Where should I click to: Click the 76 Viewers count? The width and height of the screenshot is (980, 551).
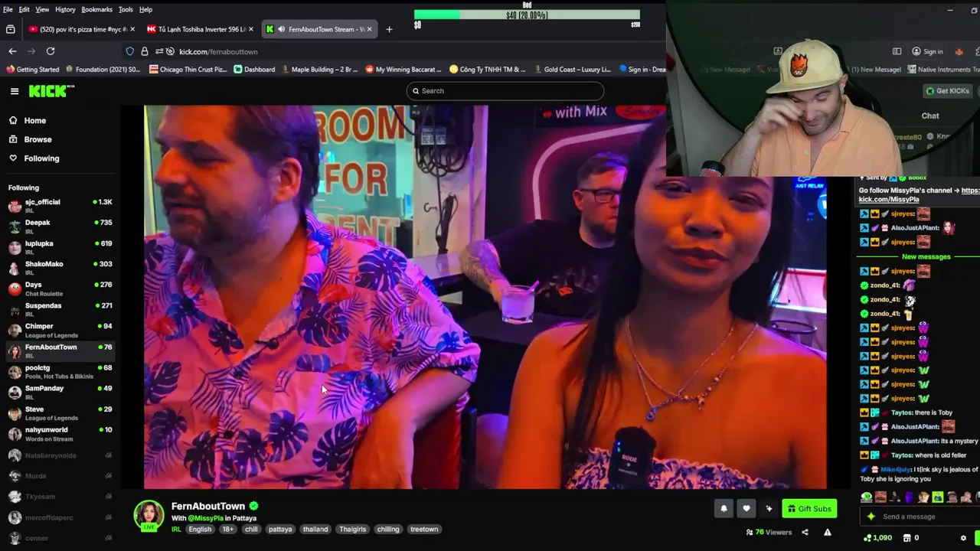[x=769, y=532]
